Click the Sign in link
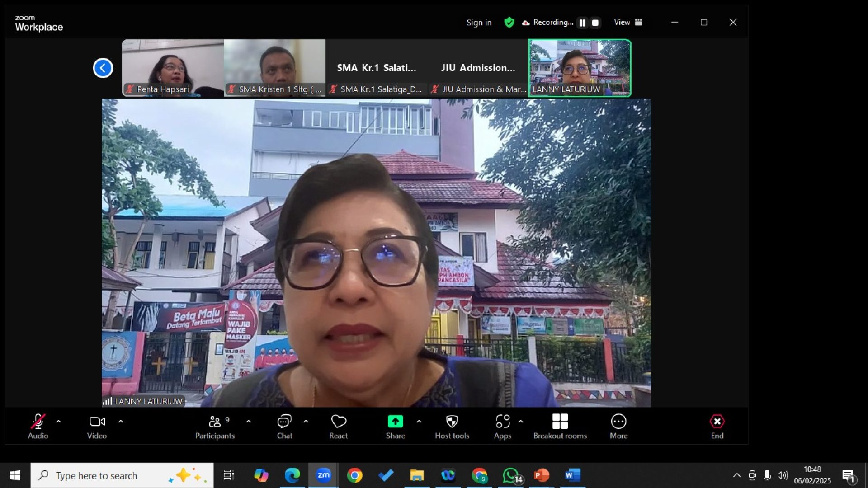The height and width of the screenshot is (488, 868). [x=479, y=23]
